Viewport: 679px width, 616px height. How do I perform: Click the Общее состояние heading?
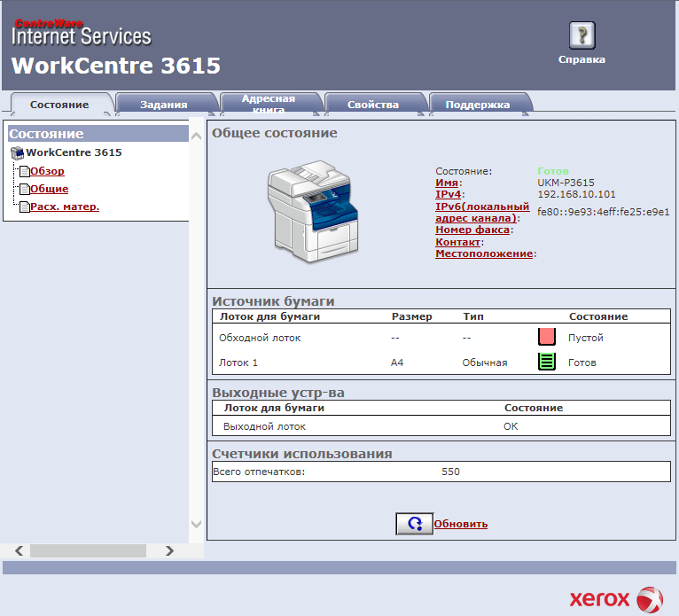[x=275, y=133]
